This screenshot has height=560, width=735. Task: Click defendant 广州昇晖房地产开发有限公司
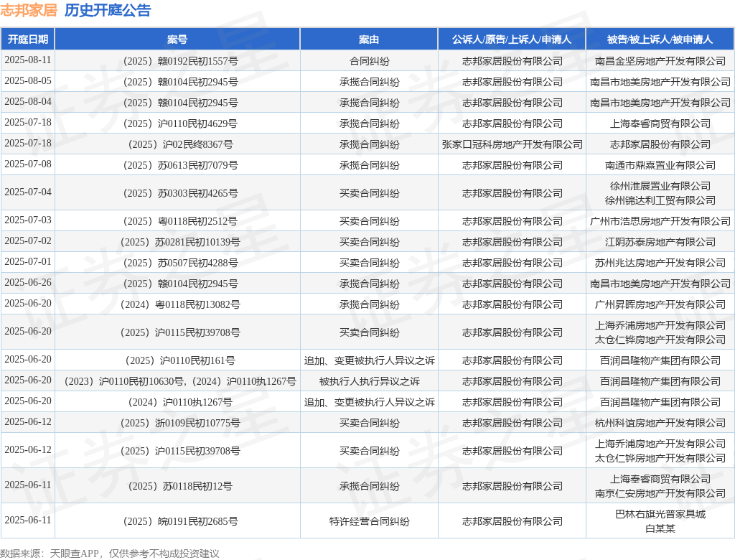coord(660,305)
